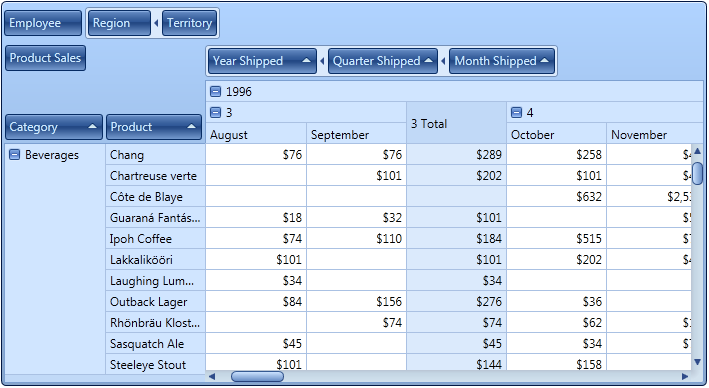Click the scroll left arrow in horizontal scrollbar
This screenshot has width=709, height=388.
click(212, 376)
